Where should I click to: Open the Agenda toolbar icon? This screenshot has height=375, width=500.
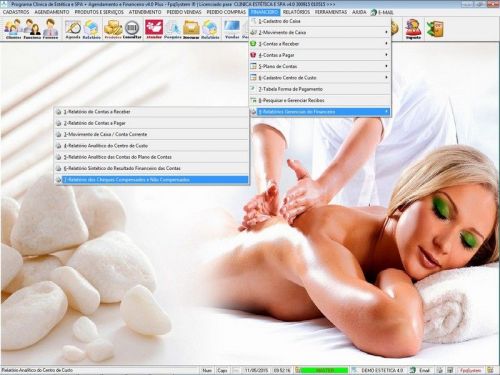coord(73,29)
